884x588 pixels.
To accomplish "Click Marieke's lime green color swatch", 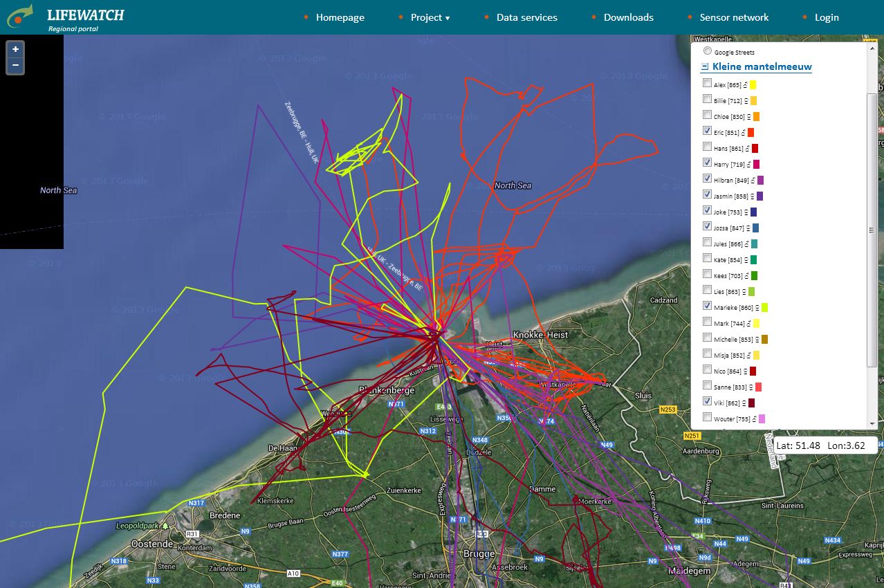I will [x=764, y=307].
